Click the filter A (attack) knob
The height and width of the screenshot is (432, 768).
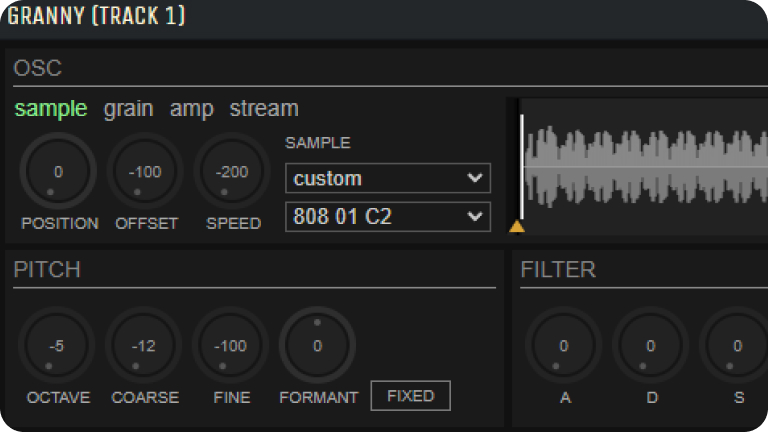point(564,346)
